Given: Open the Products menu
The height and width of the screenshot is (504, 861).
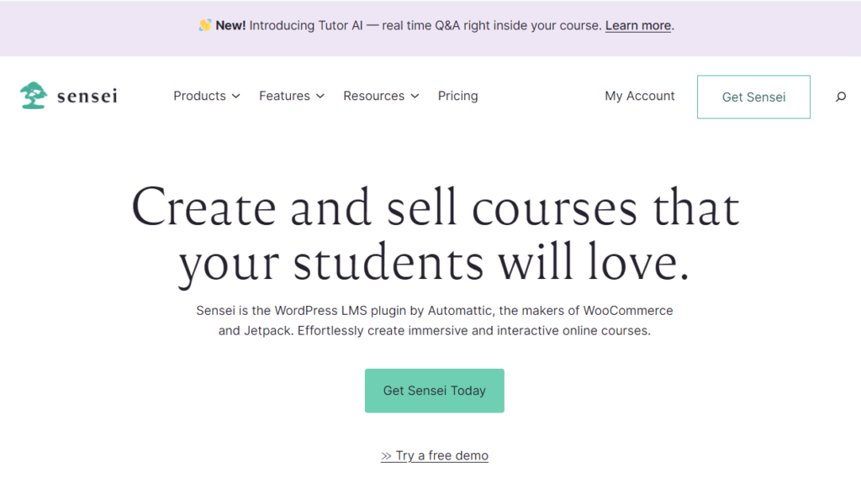Looking at the screenshot, I should [x=200, y=96].
